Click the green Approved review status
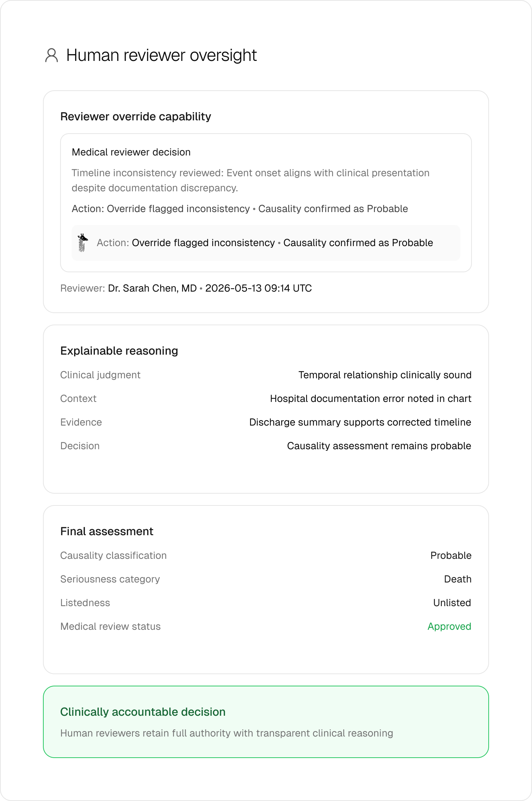The width and height of the screenshot is (532, 801). pyautogui.click(x=449, y=627)
